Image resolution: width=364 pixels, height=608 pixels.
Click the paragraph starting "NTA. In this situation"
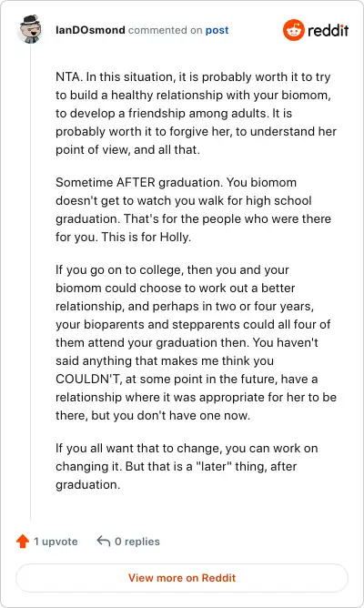(197, 113)
